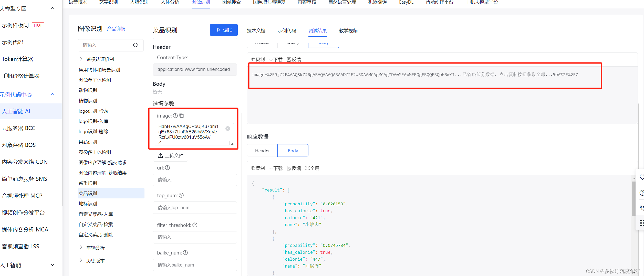Expand response to fullscreen with 全屏

(x=313, y=168)
